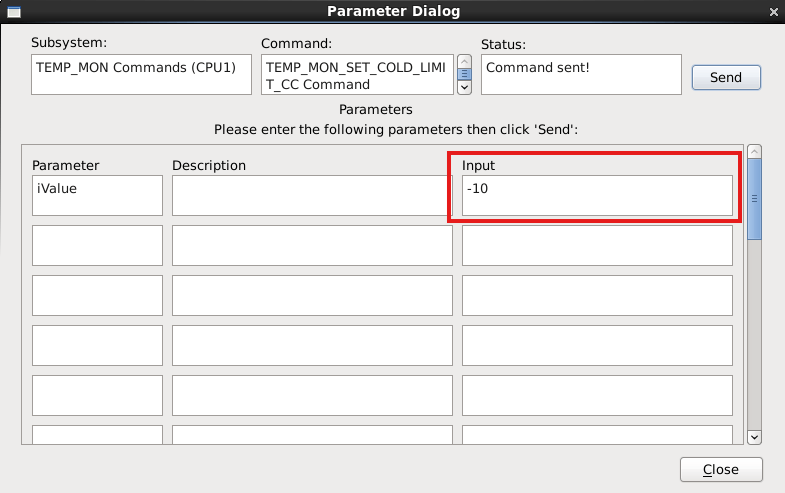
Task: Click the blue parameters scrollbar thumb
Action: (754, 198)
